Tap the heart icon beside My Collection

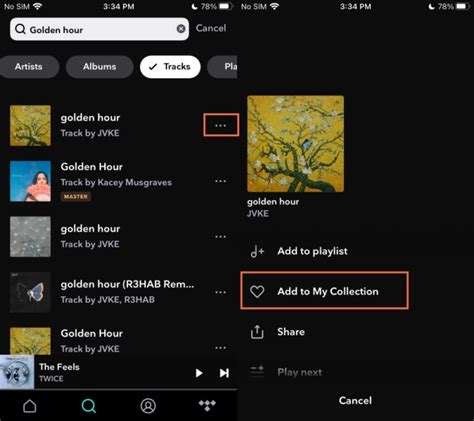pos(257,292)
